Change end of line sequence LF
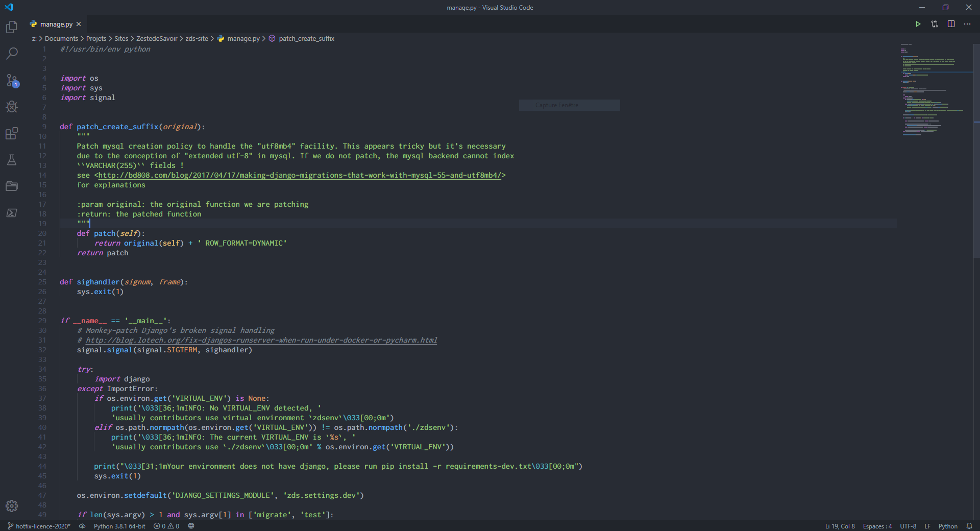980x531 pixels. click(927, 526)
